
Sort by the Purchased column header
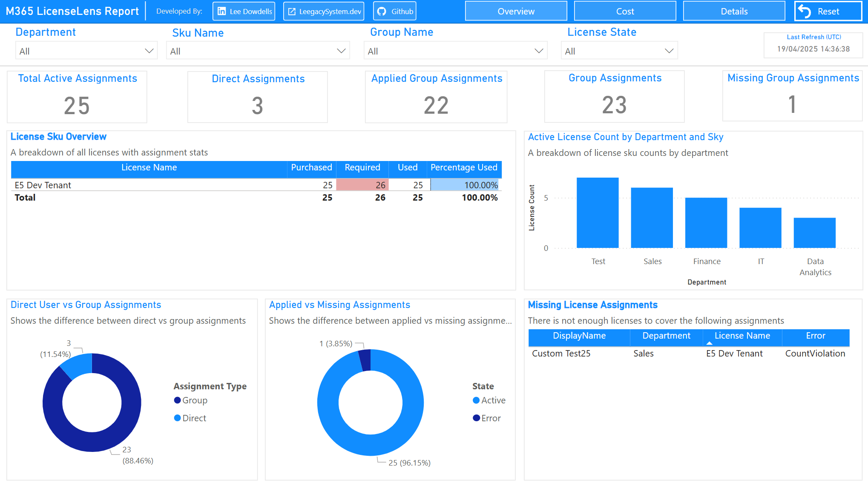(x=311, y=167)
